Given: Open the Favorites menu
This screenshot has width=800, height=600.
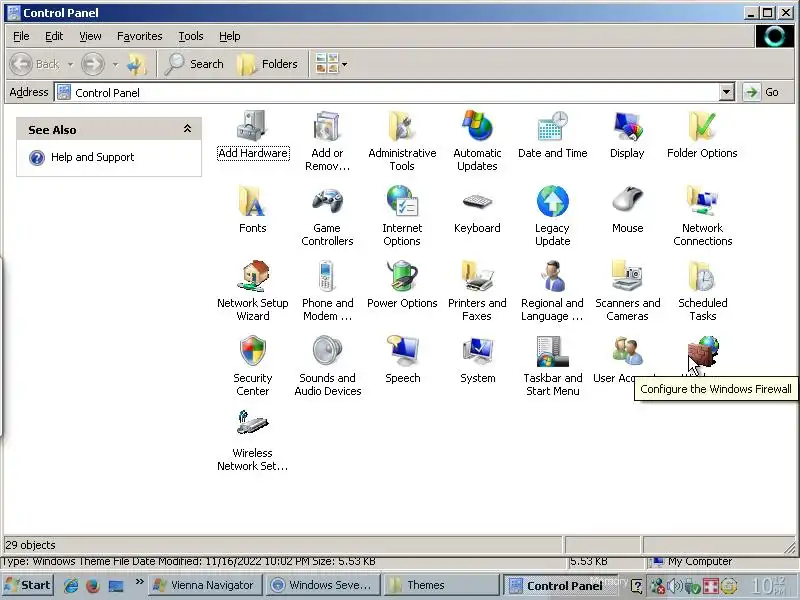Looking at the screenshot, I should click(x=139, y=36).
